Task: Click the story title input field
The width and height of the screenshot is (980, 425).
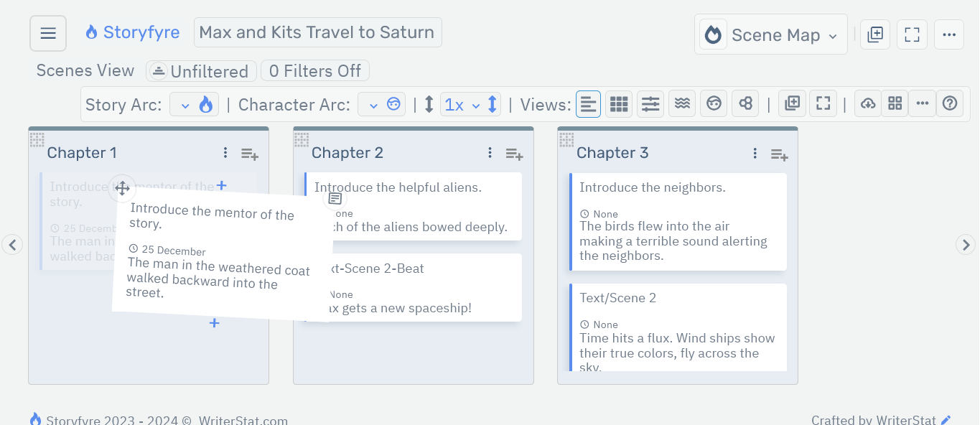Action: point(317,32)
